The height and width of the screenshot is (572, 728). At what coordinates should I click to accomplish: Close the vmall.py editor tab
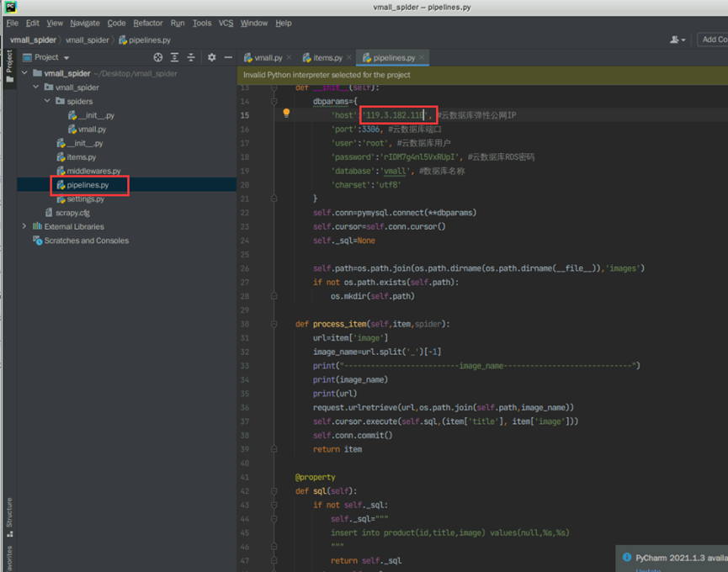pos(290,57)
